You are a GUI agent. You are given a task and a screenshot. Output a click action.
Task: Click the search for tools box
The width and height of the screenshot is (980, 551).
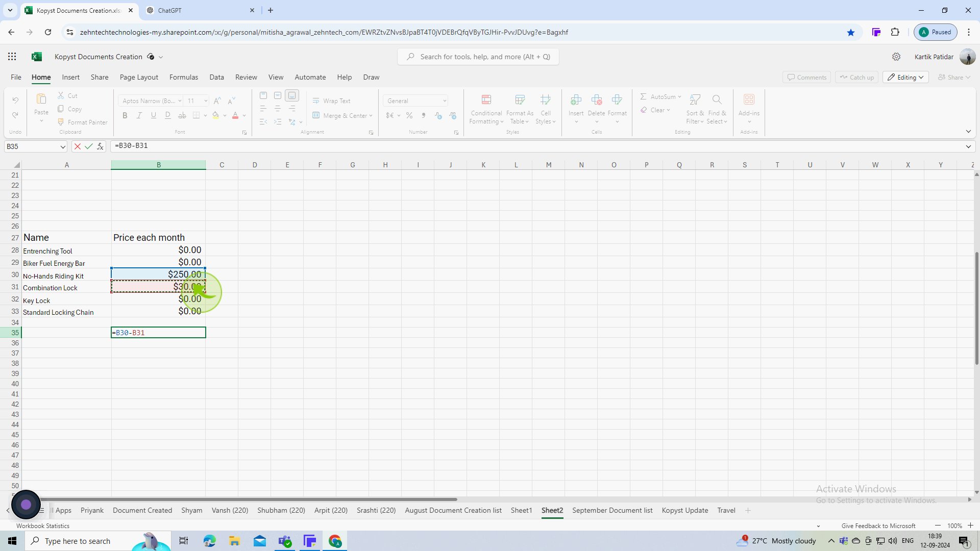(478, 57)
